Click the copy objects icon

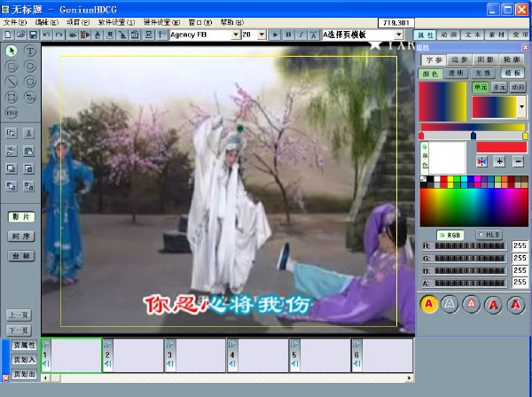(x=12, y=133)
